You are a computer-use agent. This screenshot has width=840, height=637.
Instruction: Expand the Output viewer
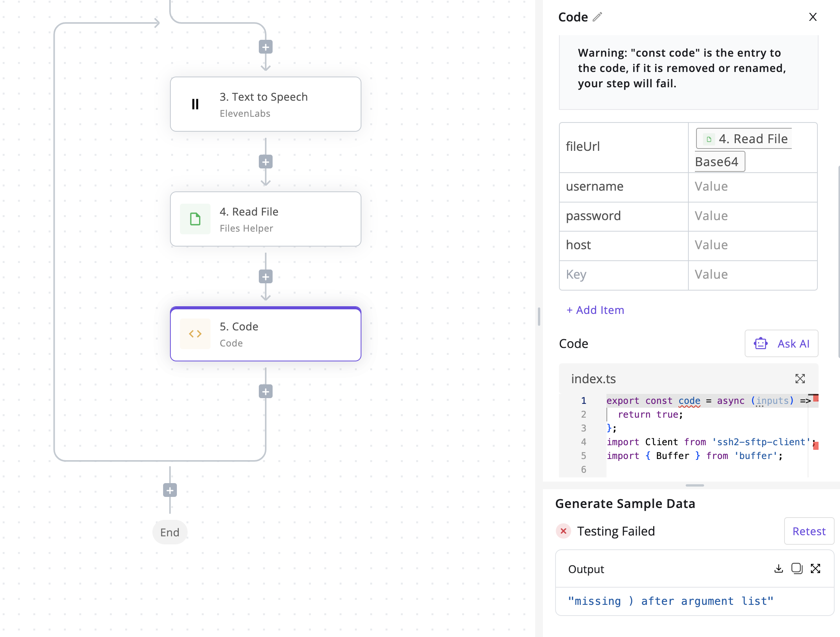click(815, 568)
